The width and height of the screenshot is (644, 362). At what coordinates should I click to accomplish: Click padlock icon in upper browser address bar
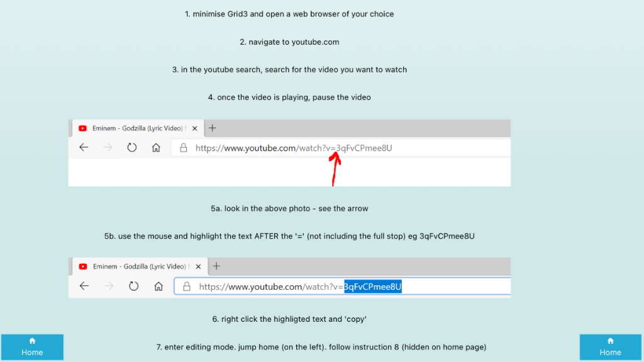tap(184, 148)
